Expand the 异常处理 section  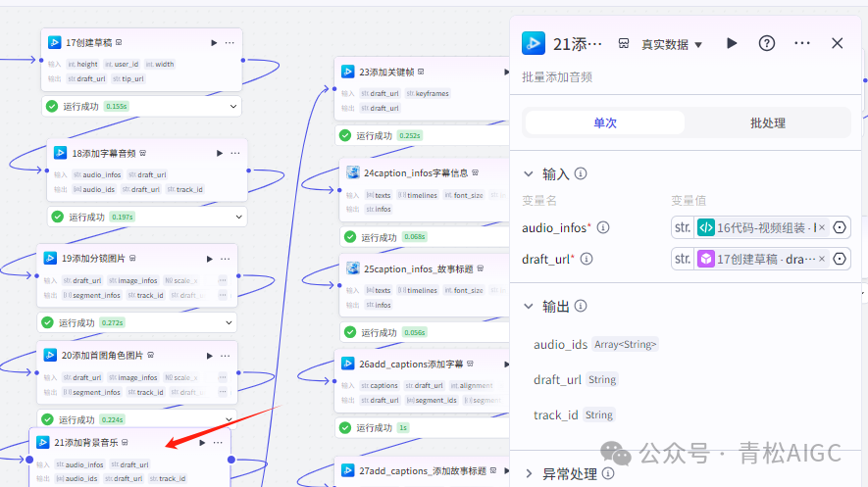[x=529, y=473]
